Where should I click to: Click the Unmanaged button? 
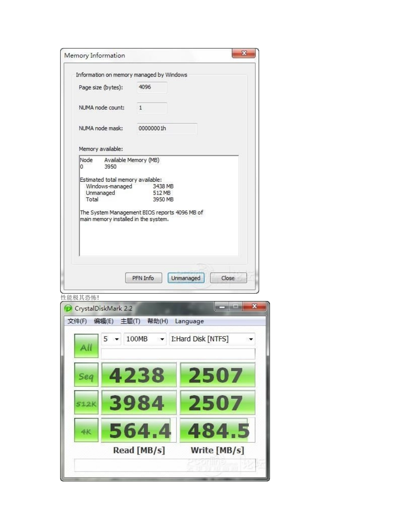point(186,278)
